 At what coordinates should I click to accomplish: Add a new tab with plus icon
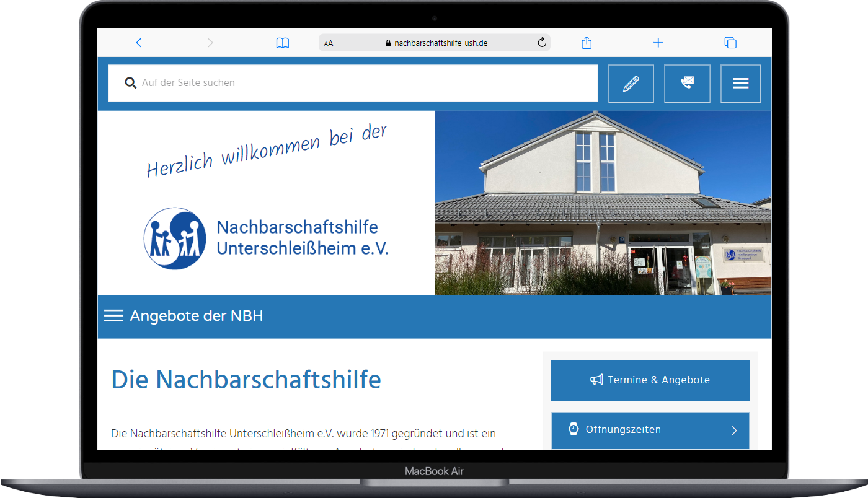pos(658,43)
